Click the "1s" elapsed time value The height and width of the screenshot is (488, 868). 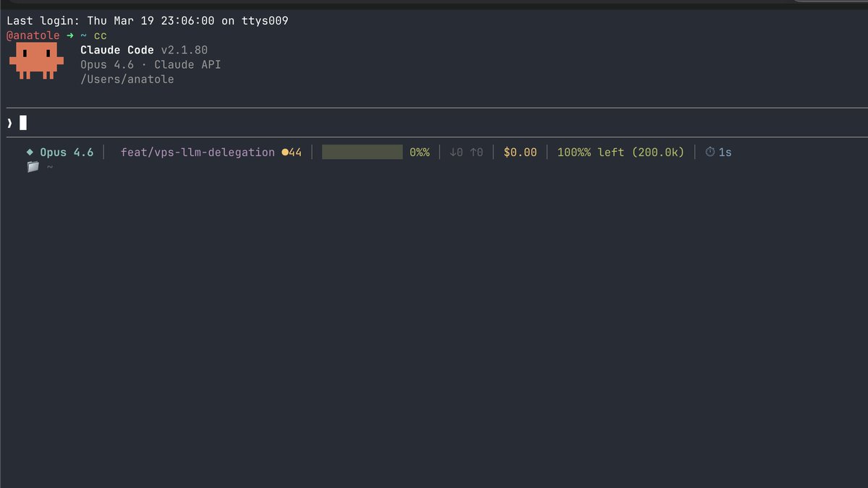[x=725, y=153]
